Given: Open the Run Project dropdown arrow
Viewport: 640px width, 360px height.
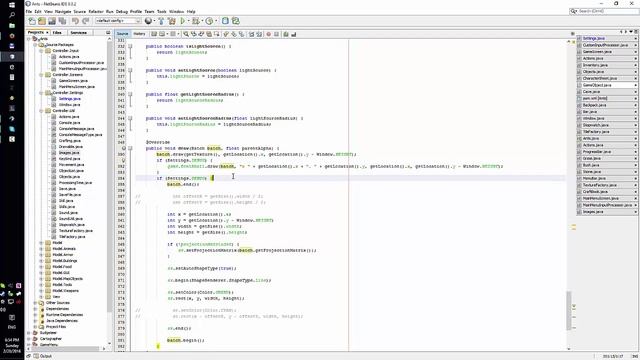Looking at the screenshot, I should click(188, 21).
